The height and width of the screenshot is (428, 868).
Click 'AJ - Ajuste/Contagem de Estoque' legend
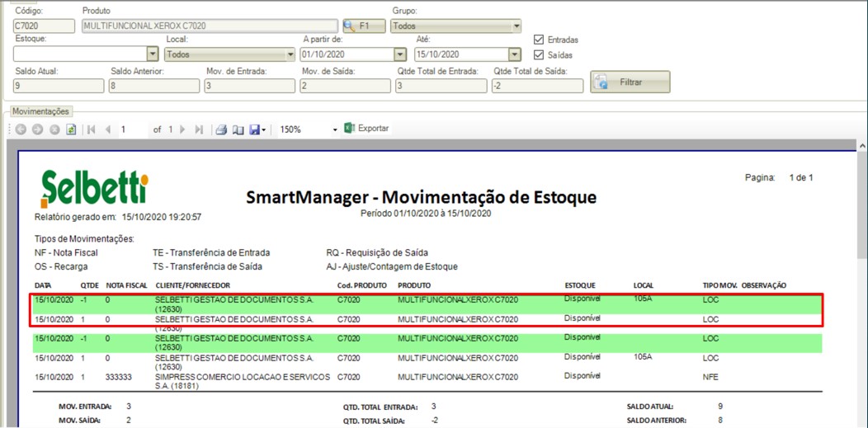tap(392, 266)
